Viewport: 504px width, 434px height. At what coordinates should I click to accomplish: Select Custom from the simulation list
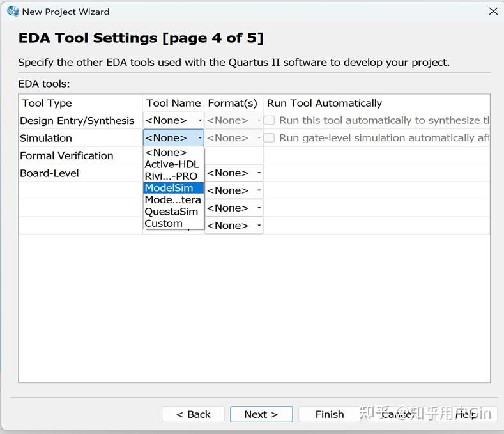[164, 224]
